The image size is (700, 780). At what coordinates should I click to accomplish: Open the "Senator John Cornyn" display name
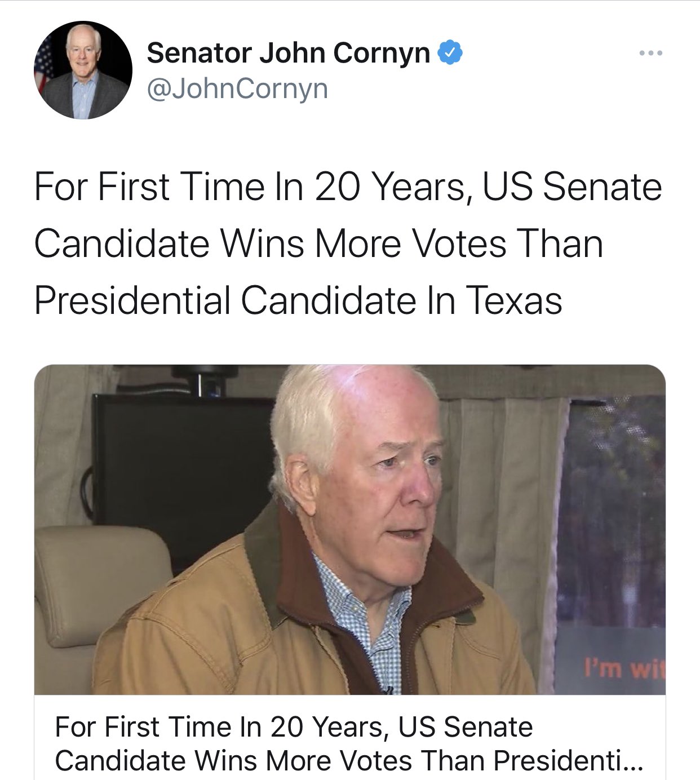(288, 53)
